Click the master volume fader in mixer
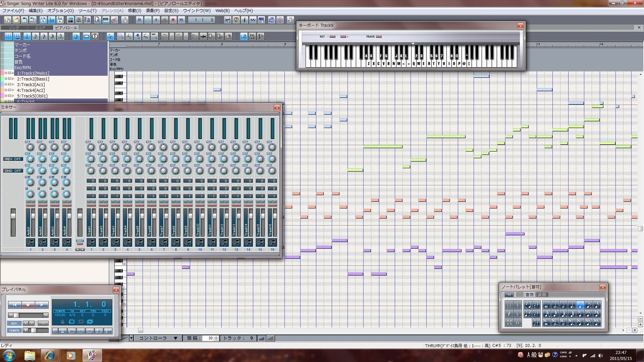 pos(13,216)
